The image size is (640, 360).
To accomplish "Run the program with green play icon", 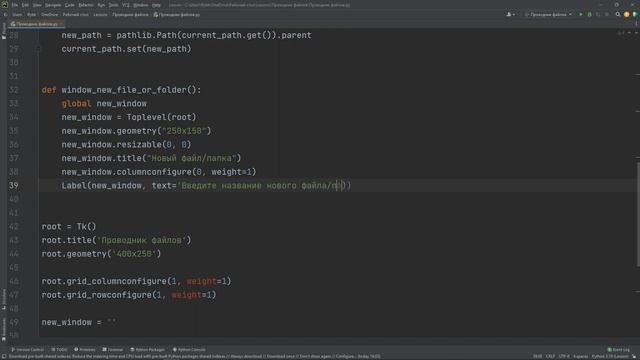I will click(x=581, y=15).
